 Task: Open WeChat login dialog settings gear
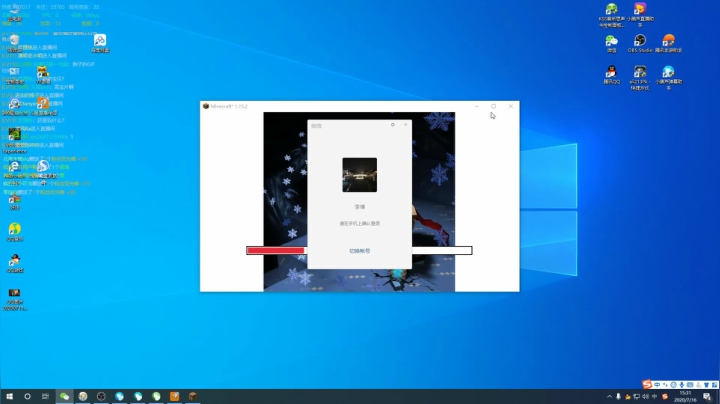tap(393, 124)
